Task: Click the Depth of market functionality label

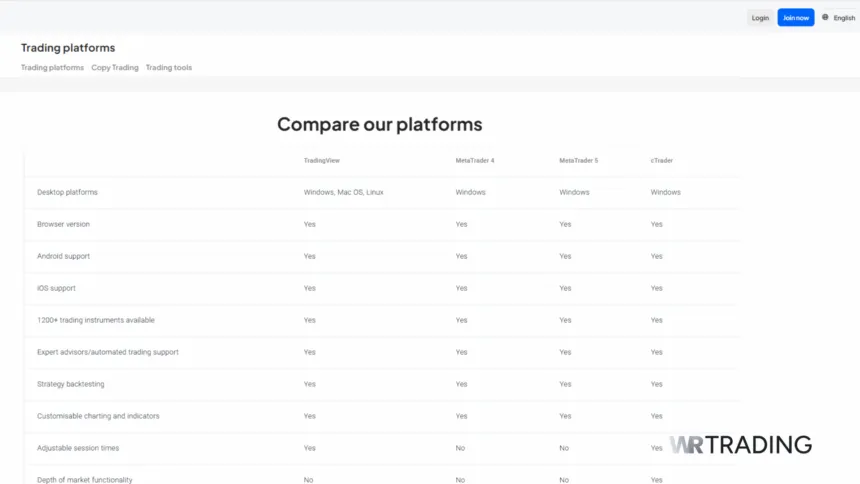Action: coord(85,480)
